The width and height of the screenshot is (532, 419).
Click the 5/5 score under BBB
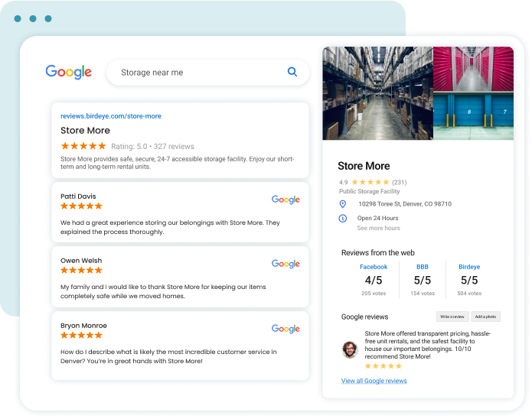click(x=423, y=281)
